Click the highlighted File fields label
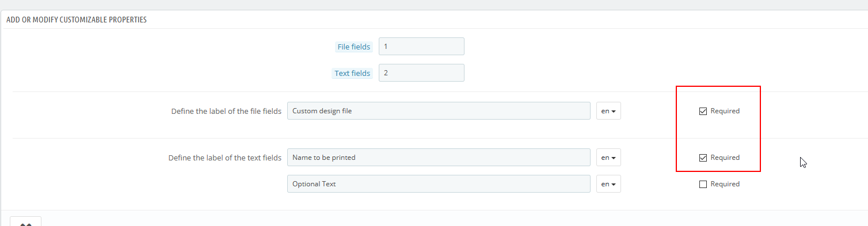The height and width of the screenshot is (226, 868). point(354,47)
